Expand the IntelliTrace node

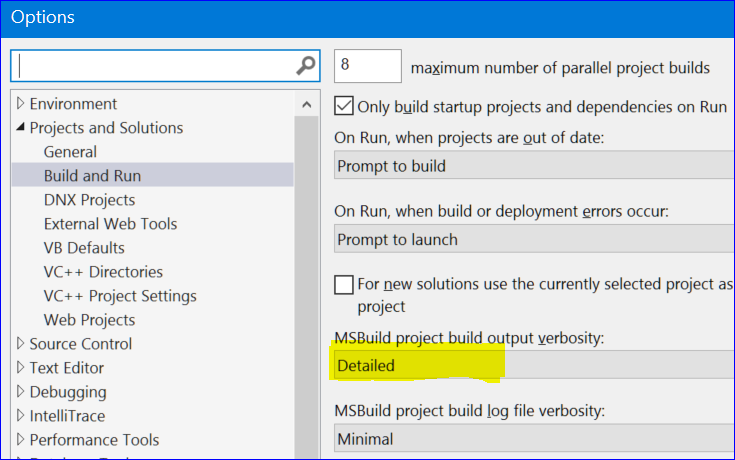coord(21,416)
